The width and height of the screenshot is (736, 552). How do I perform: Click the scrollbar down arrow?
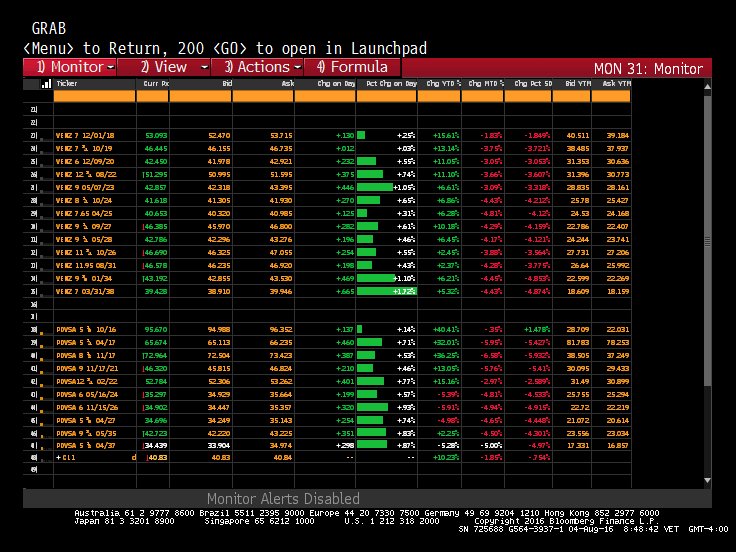coord(707,481)
